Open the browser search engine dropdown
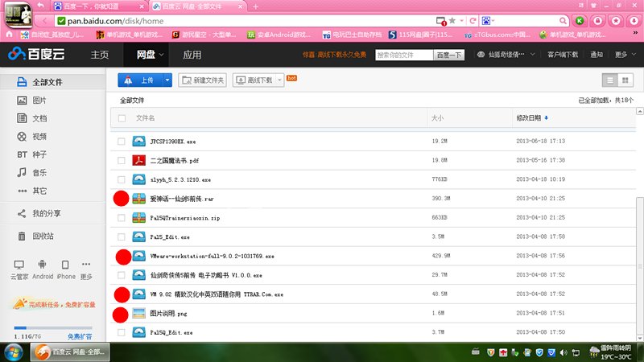This screenshot has height=362, width=644. pyautogui.click(x=488, y=21)
